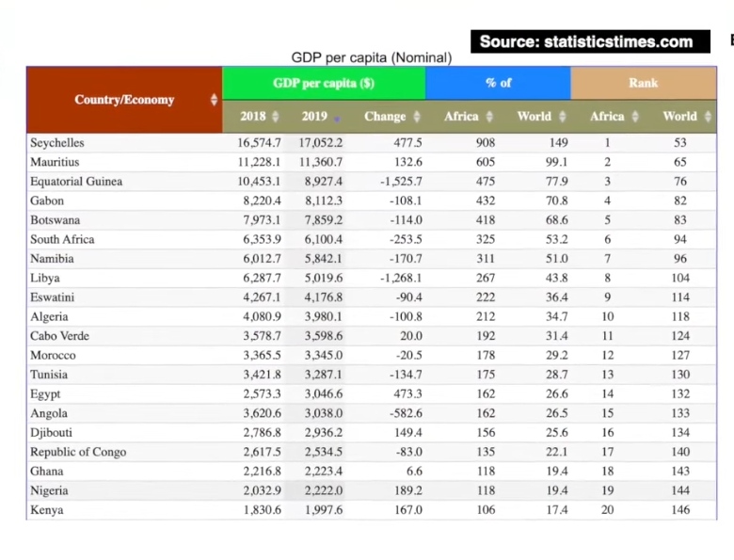This screenshot has height=560, width=734.
Task: Click Angola change value -582.6
Action: coord(406,413)
